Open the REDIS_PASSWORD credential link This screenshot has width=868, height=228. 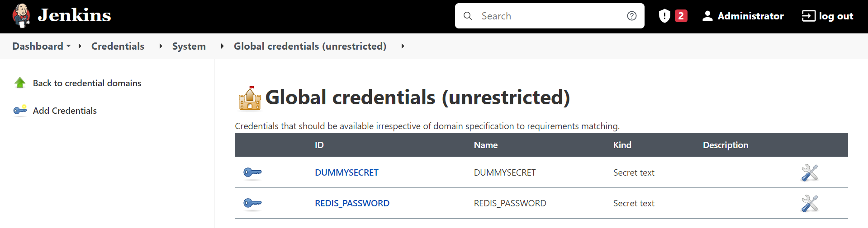[352, 203]
